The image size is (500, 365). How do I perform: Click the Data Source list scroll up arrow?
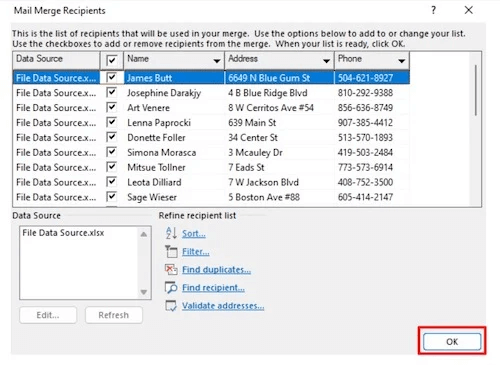(x=144, y=234)
